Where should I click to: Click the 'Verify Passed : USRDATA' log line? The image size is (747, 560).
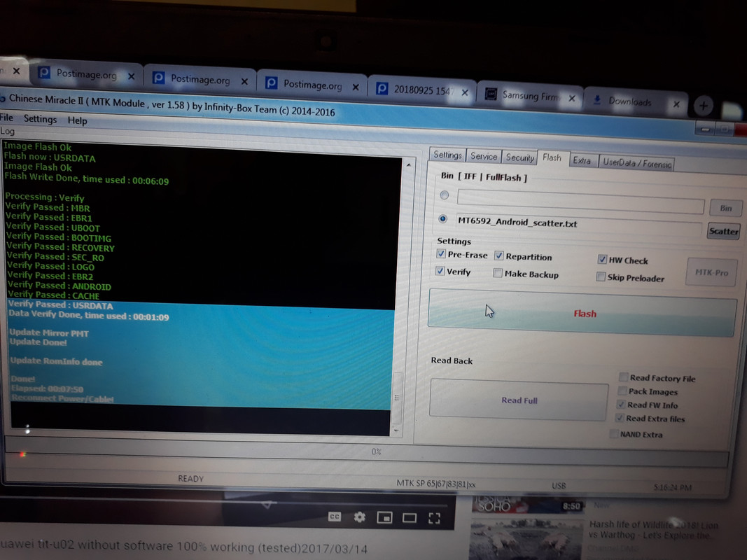[60, 304]
